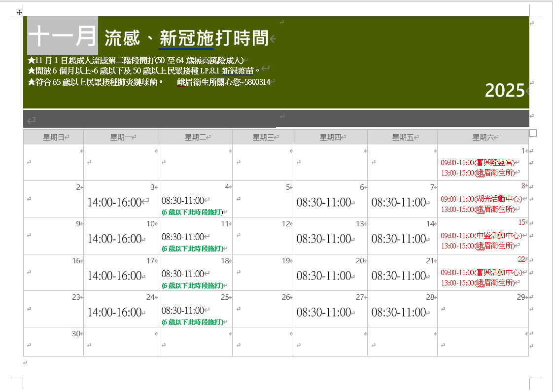Select the 星期六 column header cell
Viewport: 553px width, 392px height.
coord(483,138)
